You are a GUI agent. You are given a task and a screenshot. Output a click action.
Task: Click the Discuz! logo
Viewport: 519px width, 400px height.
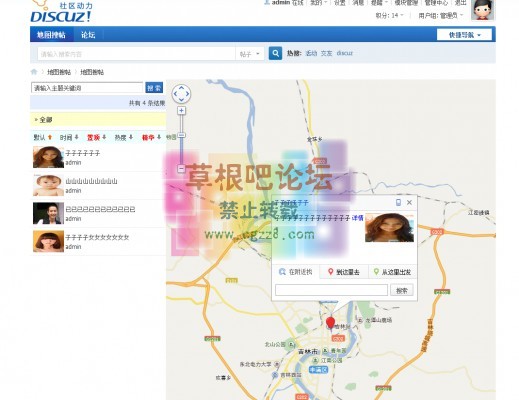click(61, 12)
